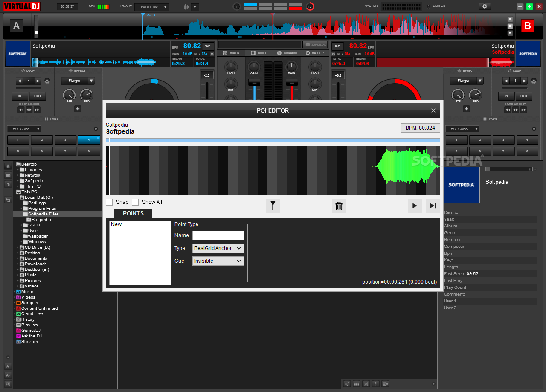Click the shuffle icon in bottom toolbar

[366, 384]
